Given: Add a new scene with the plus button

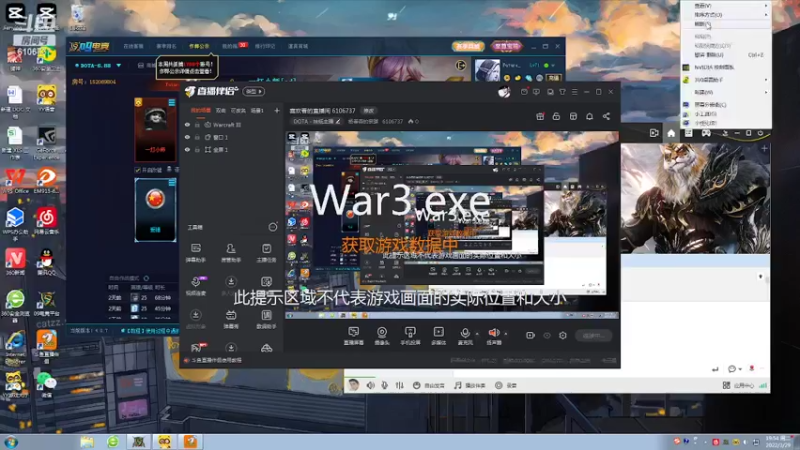Looking at the screenshot, I should pos(277,110).
